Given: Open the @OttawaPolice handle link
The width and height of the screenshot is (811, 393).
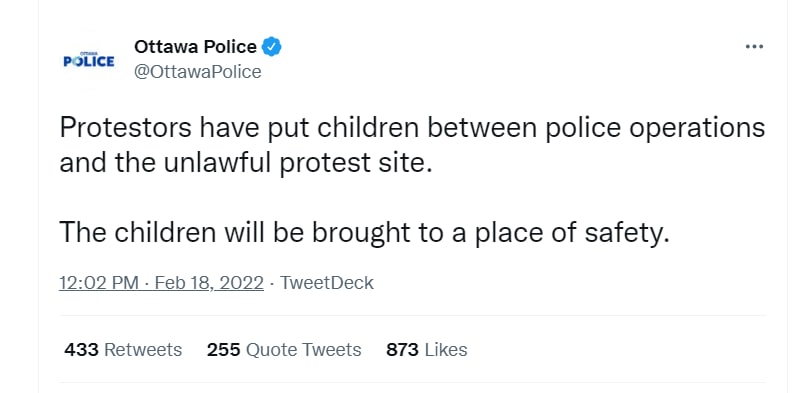Looking at the screenshot, I should 198,72.
